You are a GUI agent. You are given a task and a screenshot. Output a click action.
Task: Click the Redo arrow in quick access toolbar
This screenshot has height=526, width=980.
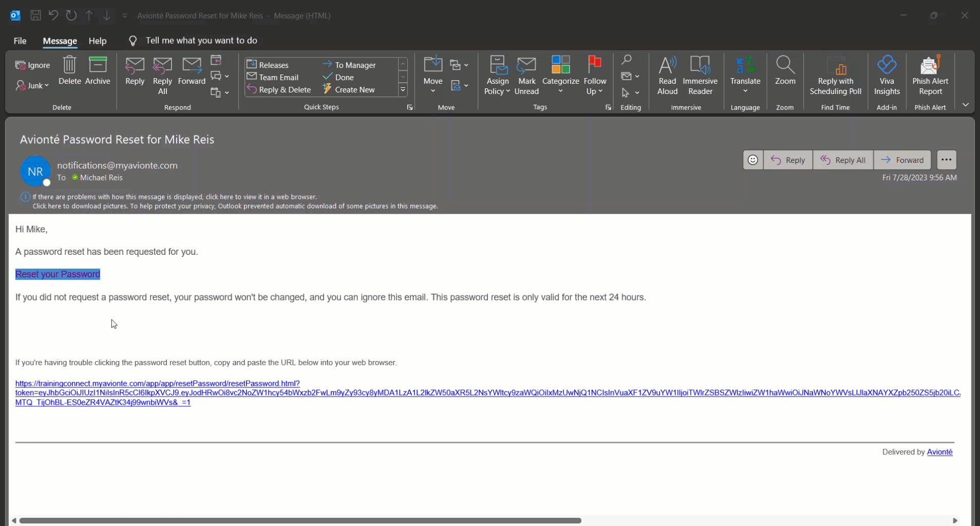(71, 15)
